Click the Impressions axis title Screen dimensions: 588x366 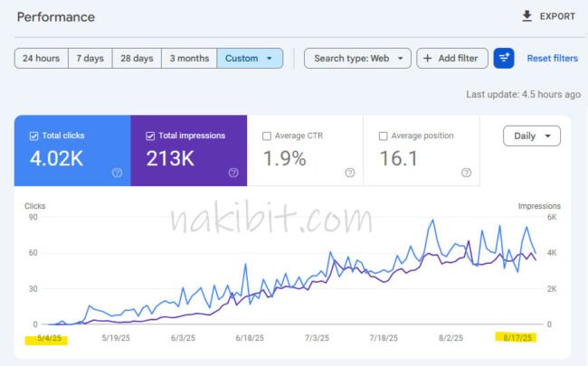pyautogui.click(x=539, y=206)
